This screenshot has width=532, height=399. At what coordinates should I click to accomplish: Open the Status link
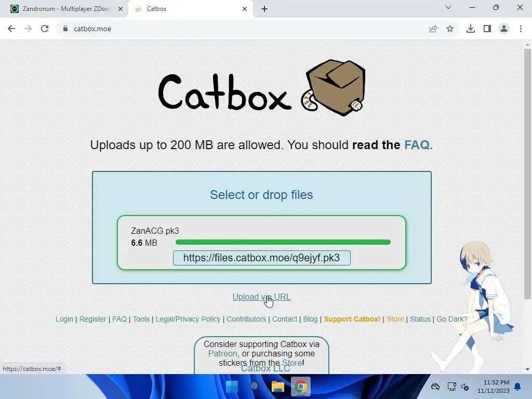pyautogui.click(x=420, y=320)
